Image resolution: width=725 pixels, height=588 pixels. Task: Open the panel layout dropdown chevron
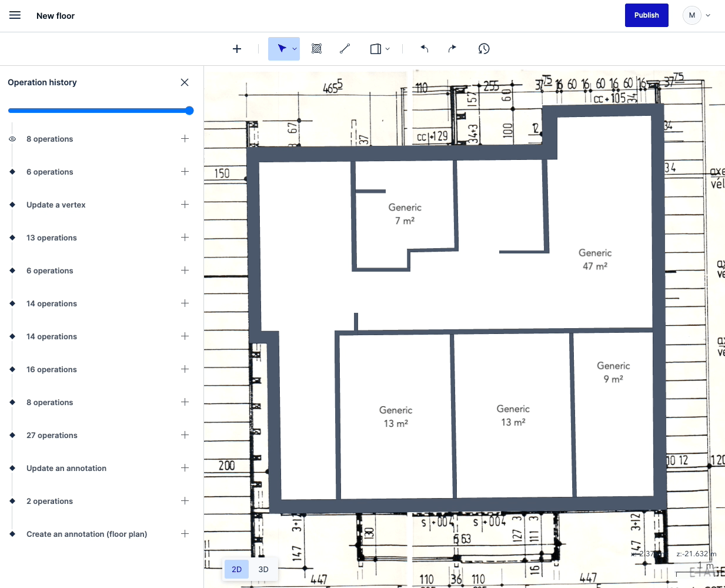tap(387, 49)
